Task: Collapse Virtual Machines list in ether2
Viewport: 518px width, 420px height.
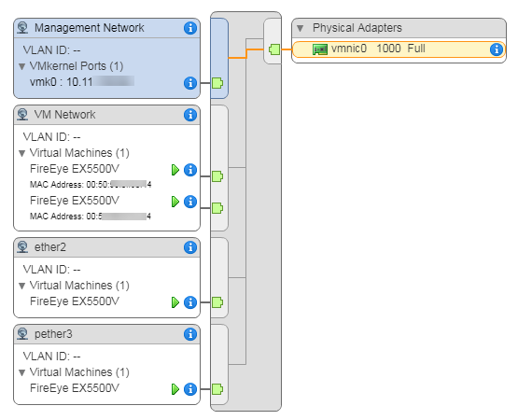Action: [x=22, y=286]
